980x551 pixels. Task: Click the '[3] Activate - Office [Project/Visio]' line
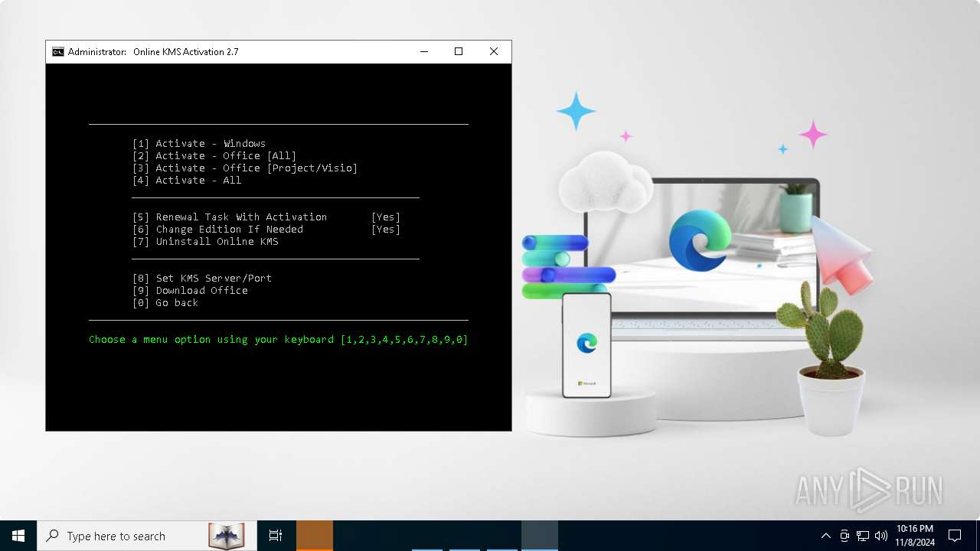tap(245, 168)
